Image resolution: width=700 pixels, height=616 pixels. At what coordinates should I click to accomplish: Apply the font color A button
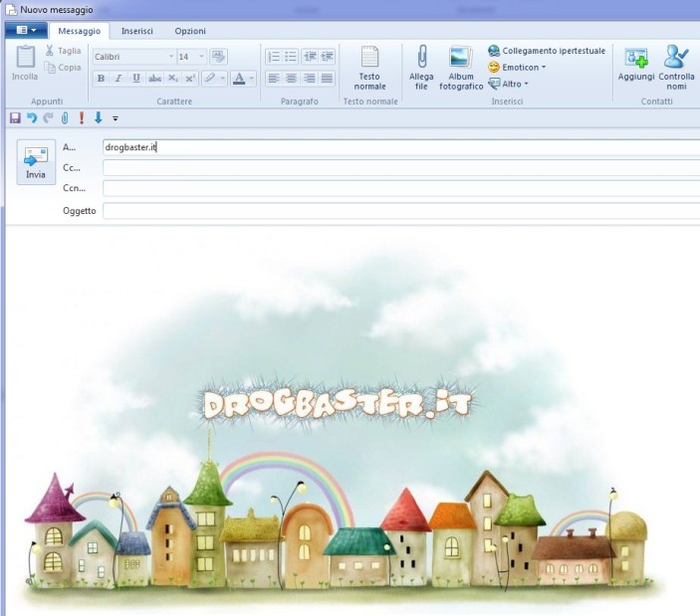239,79
